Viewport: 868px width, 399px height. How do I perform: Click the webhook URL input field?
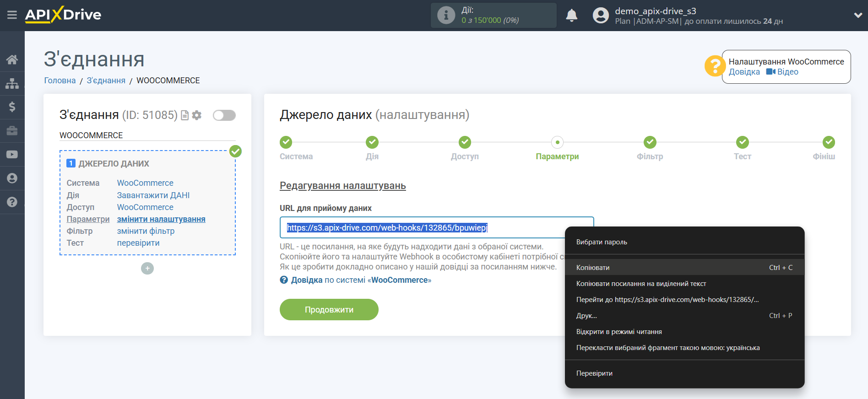[437, 227]
